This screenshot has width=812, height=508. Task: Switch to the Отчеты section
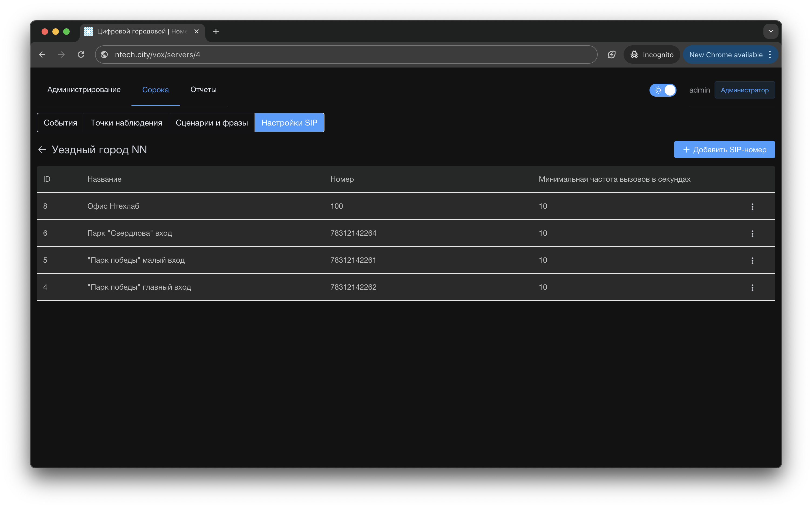click(x=203, y=90)
